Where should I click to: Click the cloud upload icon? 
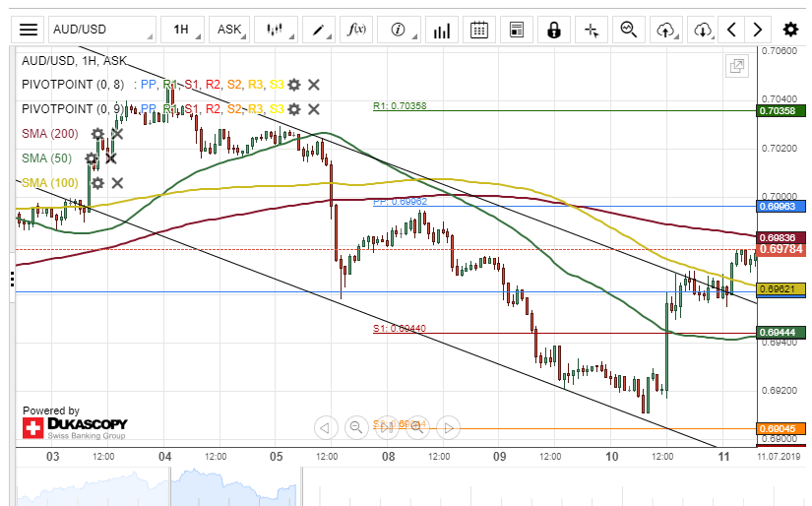coord(666,30)
